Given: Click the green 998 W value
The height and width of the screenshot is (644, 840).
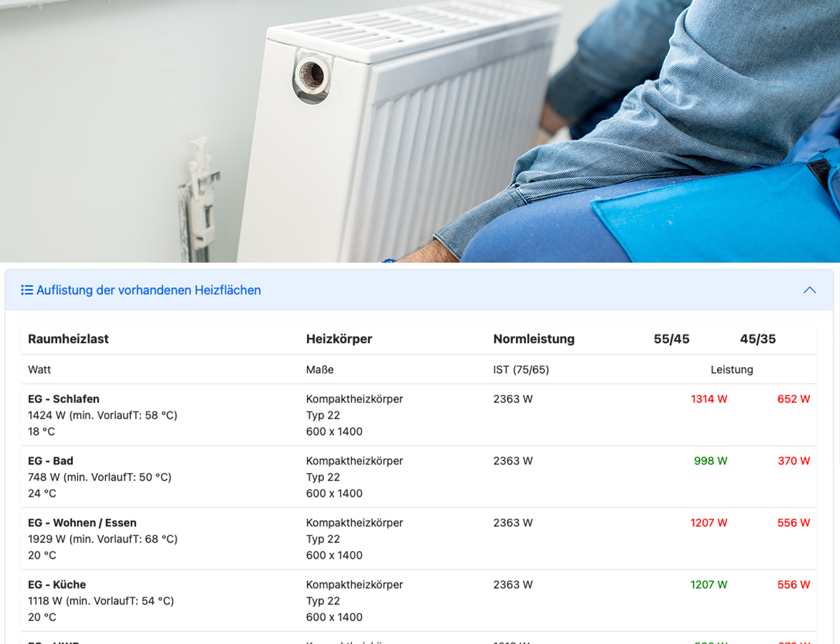Looking at the screenshot, I should click(x=710, y=461).
